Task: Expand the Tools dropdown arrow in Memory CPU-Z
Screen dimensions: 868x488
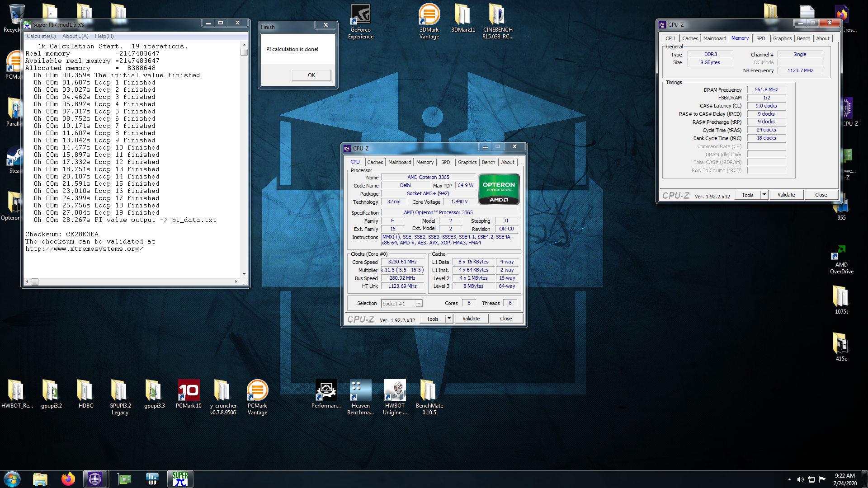Action: click(x=764, y=195)
